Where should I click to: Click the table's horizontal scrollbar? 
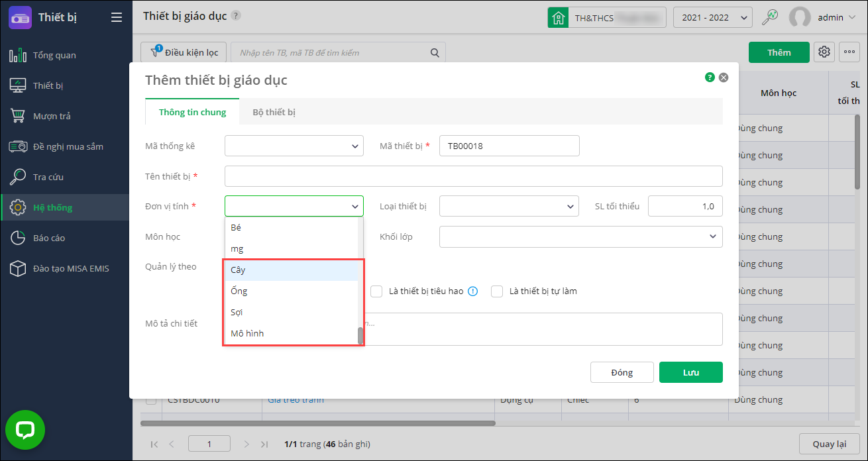pos(318,423)
